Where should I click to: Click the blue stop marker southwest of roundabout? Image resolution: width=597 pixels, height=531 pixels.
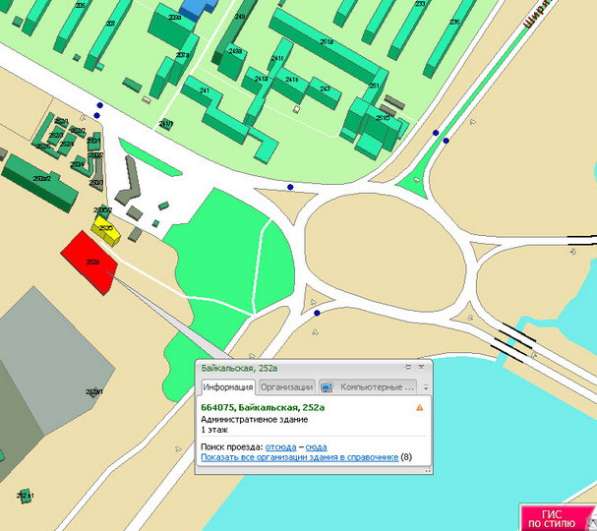pyautogui.click(x=317, y=313)
